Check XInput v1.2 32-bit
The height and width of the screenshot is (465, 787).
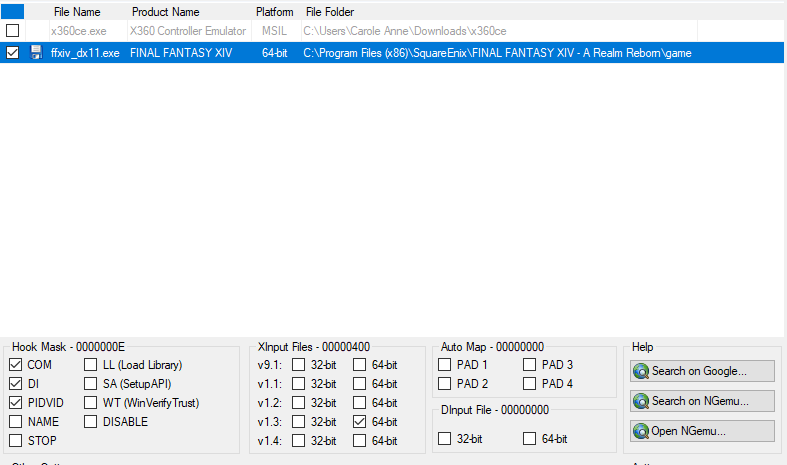299,403
